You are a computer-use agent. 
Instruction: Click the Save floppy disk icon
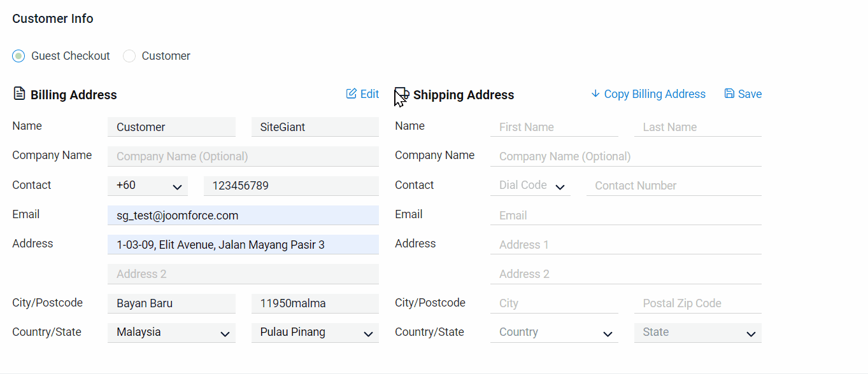pyautogui.click(x=730, y=94)
